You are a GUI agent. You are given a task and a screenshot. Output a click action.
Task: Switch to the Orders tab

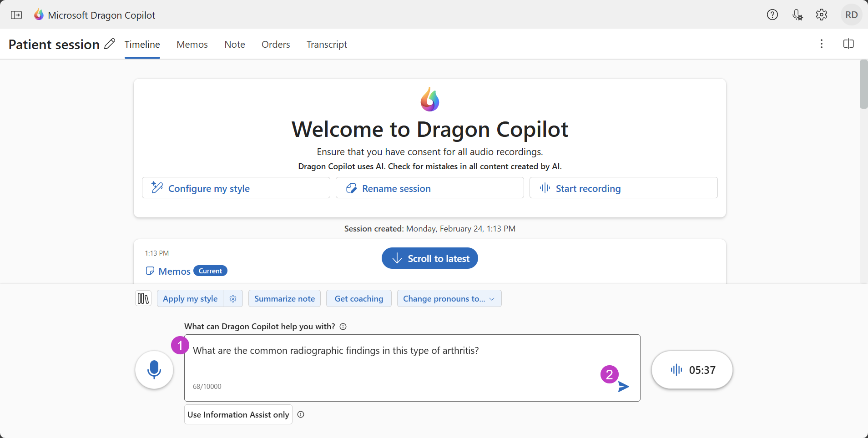tap(275, 45)
